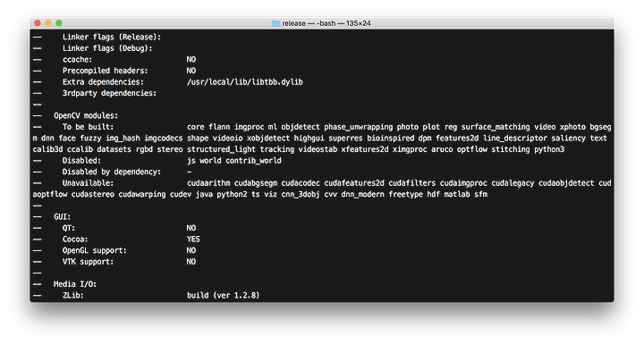The width and height of the screenshot is (644, 345).
Task: Click the 'surface_matching' module name
Action: click(x=496, y=127)
